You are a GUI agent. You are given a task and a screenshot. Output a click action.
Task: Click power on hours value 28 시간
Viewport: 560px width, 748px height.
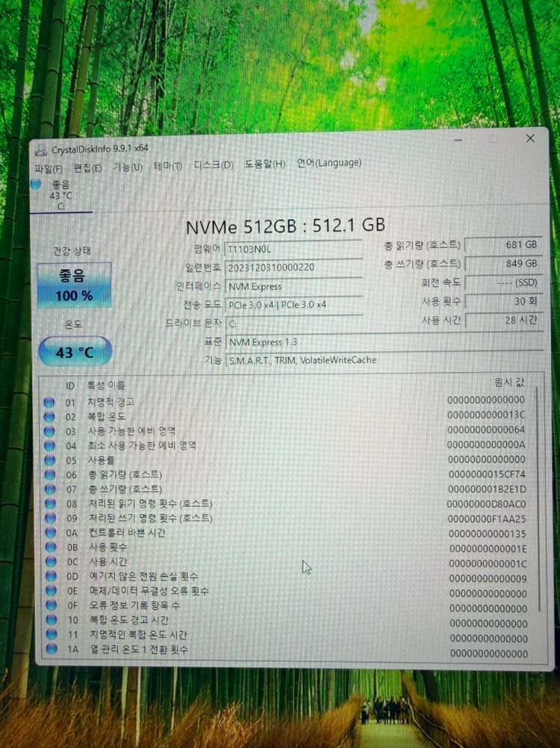[503, 320]
